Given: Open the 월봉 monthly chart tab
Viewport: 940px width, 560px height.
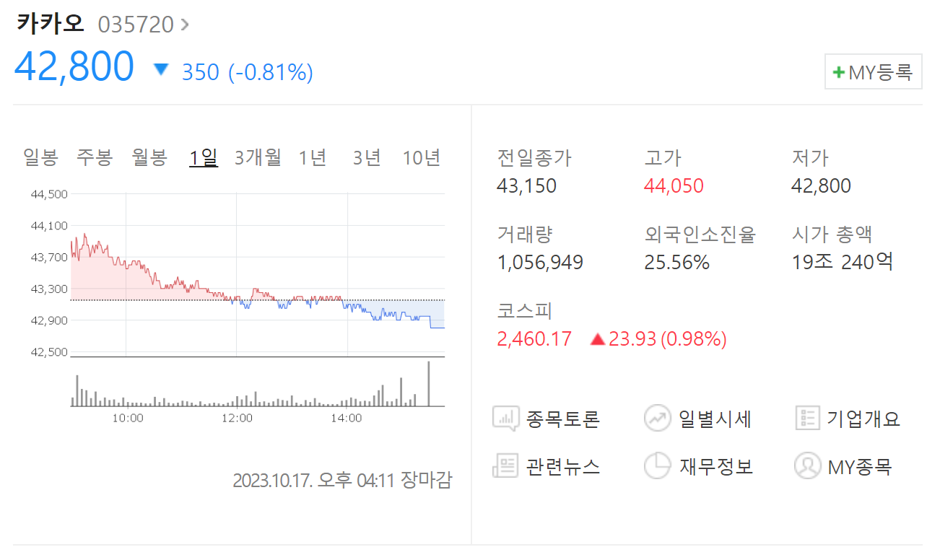Looking at the screenshot, I should click(148, 157).
